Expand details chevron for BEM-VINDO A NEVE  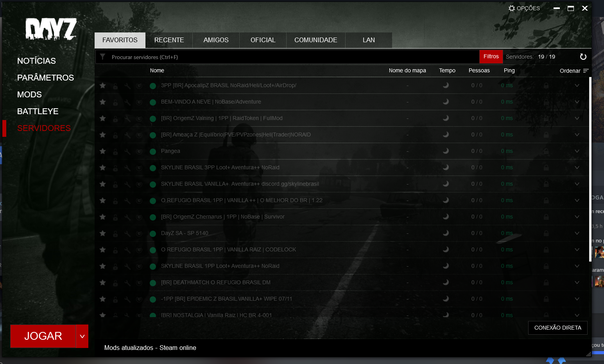[x=577, y=102]
